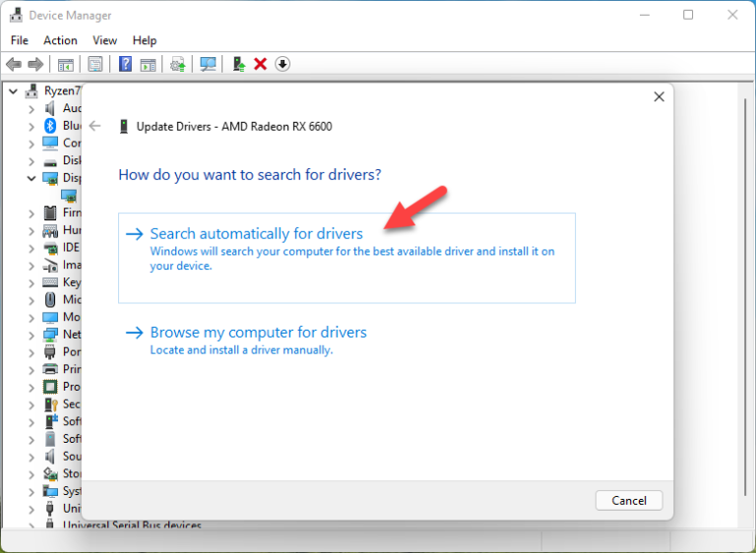Screen dimensions: 756x553
Task: Collapse the Display adapters category chevron
Action: 31,178
